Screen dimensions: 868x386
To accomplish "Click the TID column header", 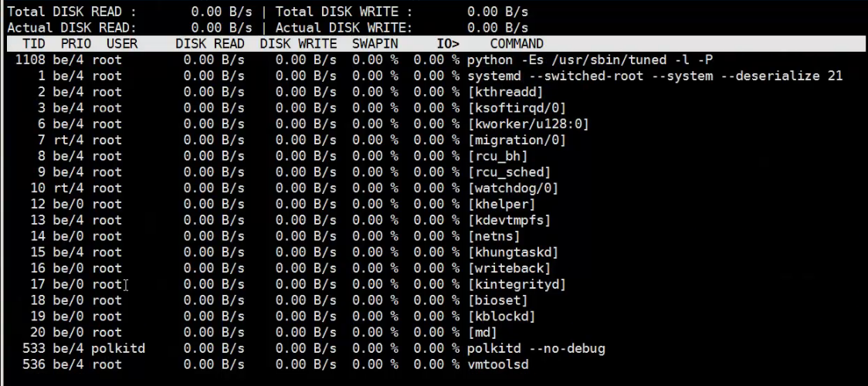I will point(34,44).
